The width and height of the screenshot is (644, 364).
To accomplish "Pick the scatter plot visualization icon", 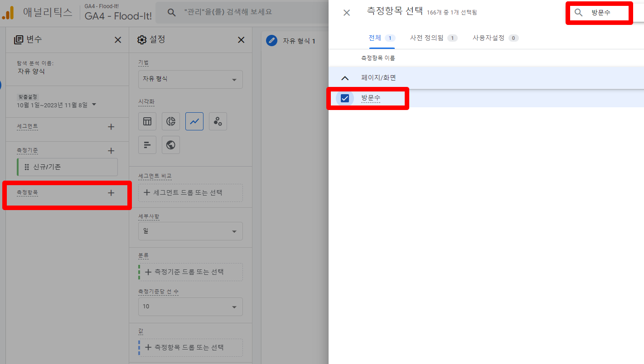I will click(x=218, y=121).
